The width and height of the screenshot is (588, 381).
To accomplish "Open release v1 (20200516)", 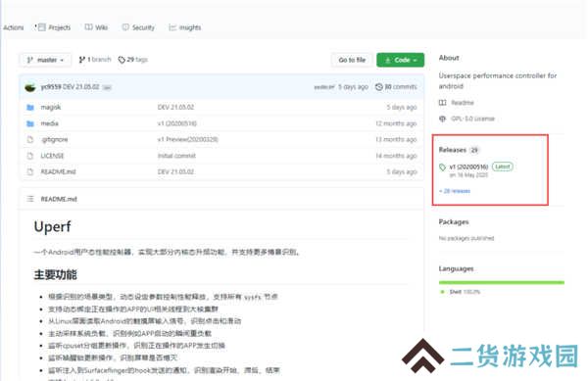I will pyautogui.click(x=468, y=167).
